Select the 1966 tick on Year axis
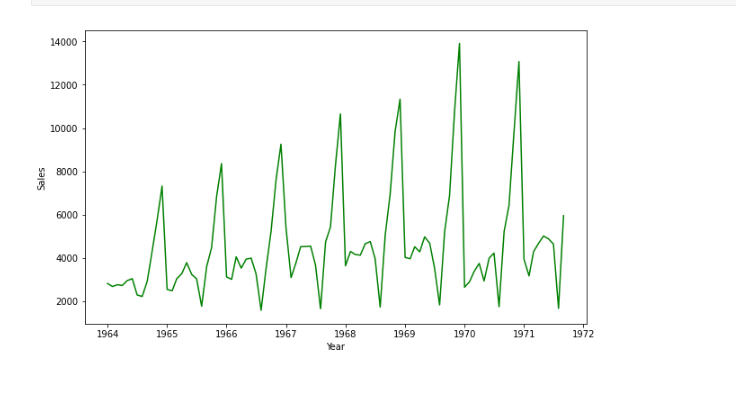Image resolution: width=736 pixels, height=408 pixels. click(226, 335)
